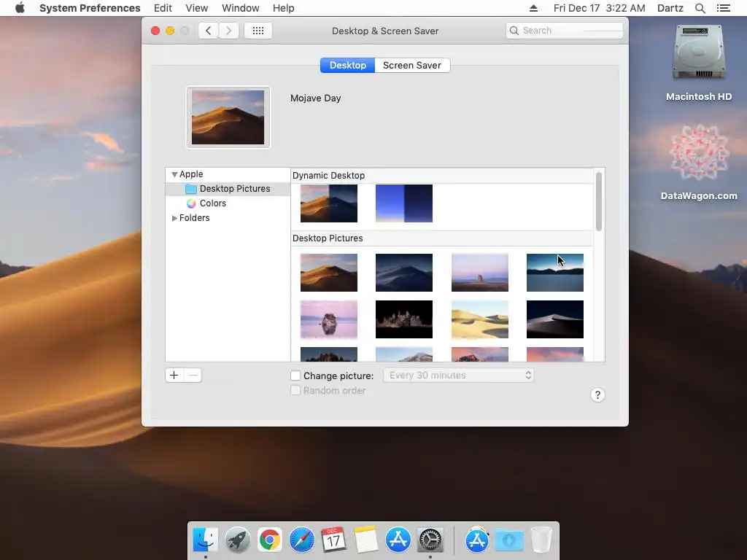Select the dark dune night picture
The image size is (747, 560).
pos(555,319)
